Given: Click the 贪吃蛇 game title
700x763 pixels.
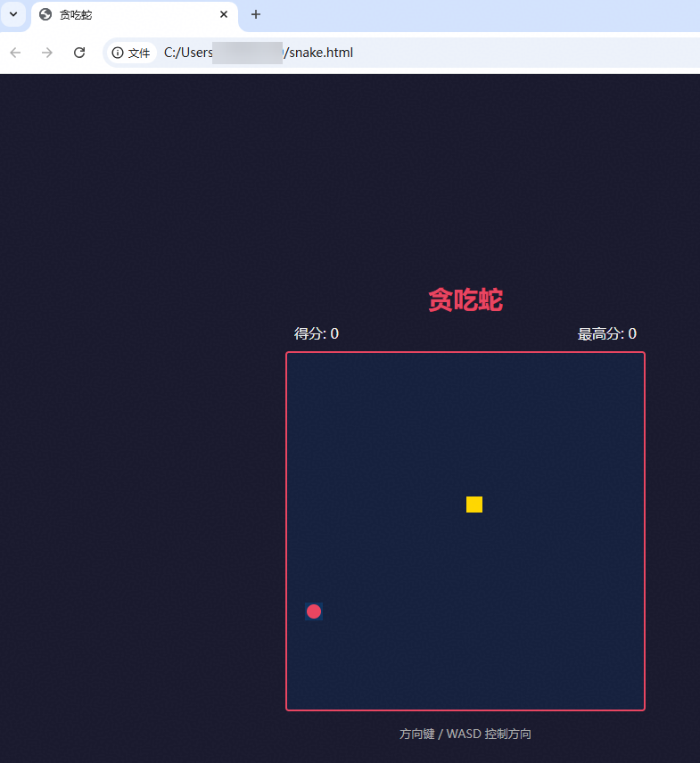Looking at the screenshot, I should (x=465, y=299).
